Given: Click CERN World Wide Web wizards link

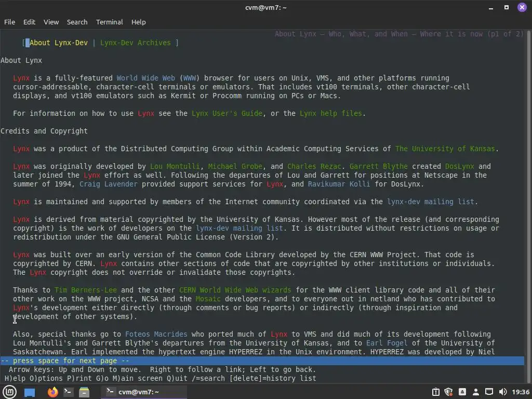Looking at the screenshot, I should click(235, 290).
